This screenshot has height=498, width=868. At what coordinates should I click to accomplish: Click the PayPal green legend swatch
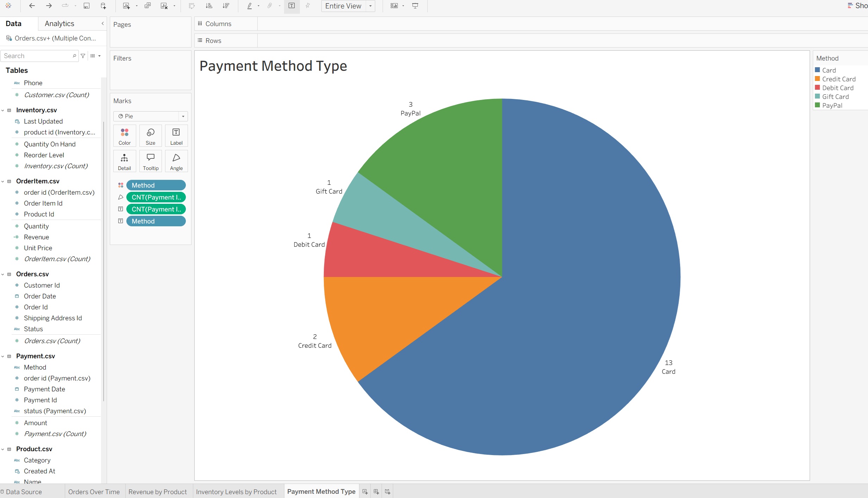(x=817, y=105)
